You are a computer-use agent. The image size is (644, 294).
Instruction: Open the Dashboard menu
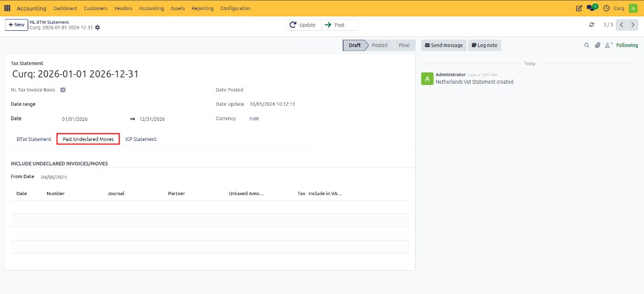(x=65, y=8)
